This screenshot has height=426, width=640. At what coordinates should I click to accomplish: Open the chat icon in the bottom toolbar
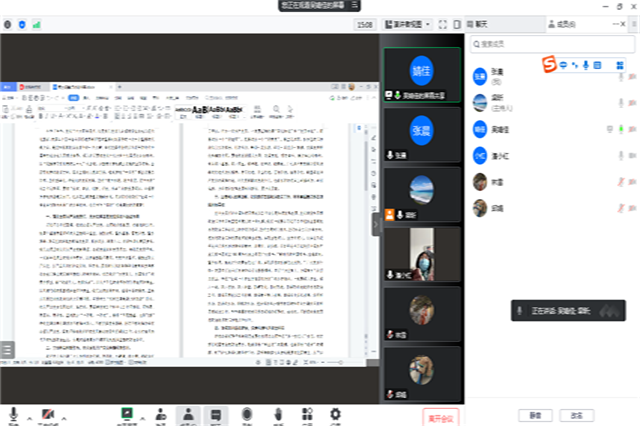pyautogui.click(x=215, y=414)
